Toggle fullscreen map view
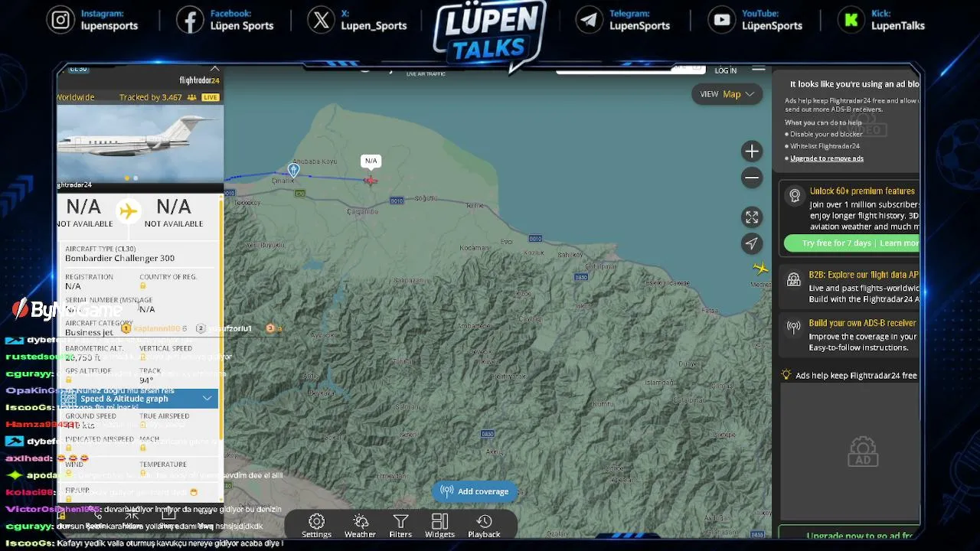 [x=752, y=217]
